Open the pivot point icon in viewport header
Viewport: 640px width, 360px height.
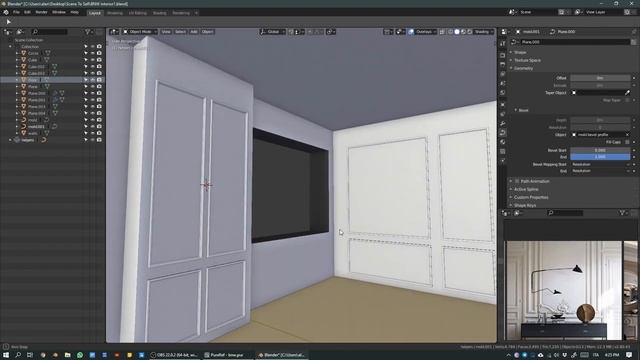[x=331, y=31]
